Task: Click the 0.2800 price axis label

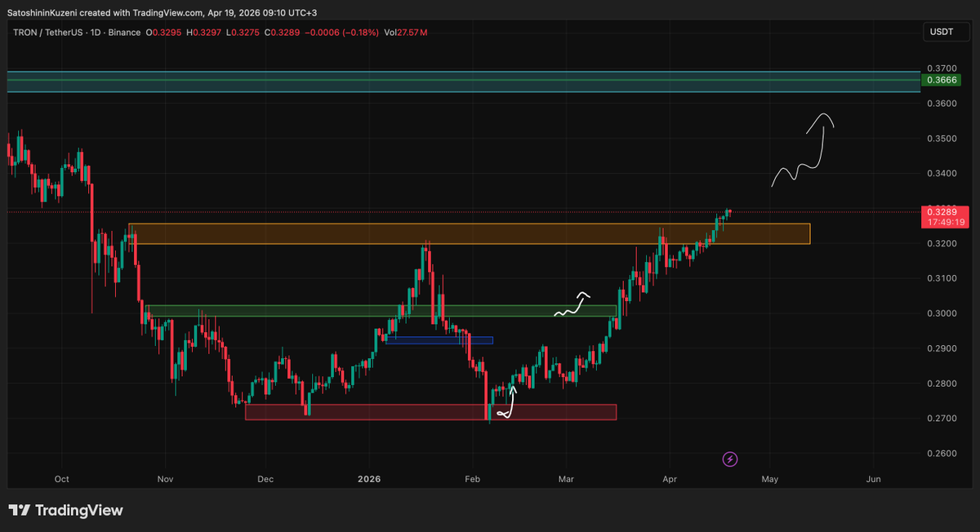Action: coord(942,383)
